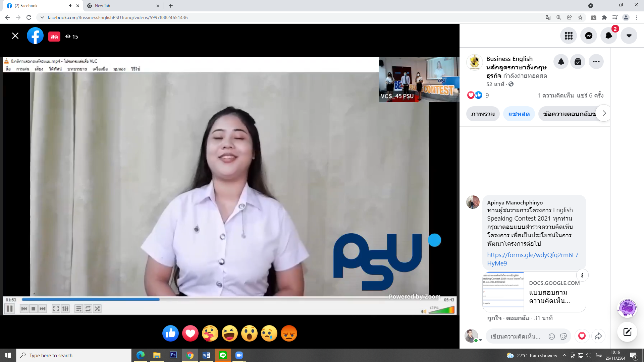
Task: Toggle the save video button
Action: pos(578,62)
